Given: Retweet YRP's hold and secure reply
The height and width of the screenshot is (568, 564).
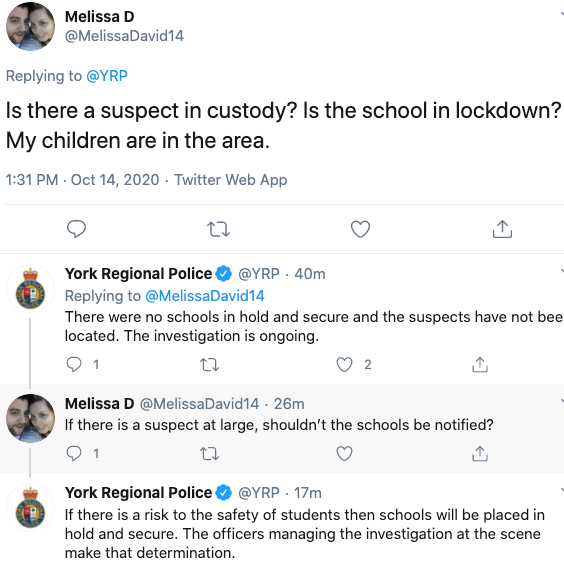Looking at the screenshot, I should pos(209,365).
